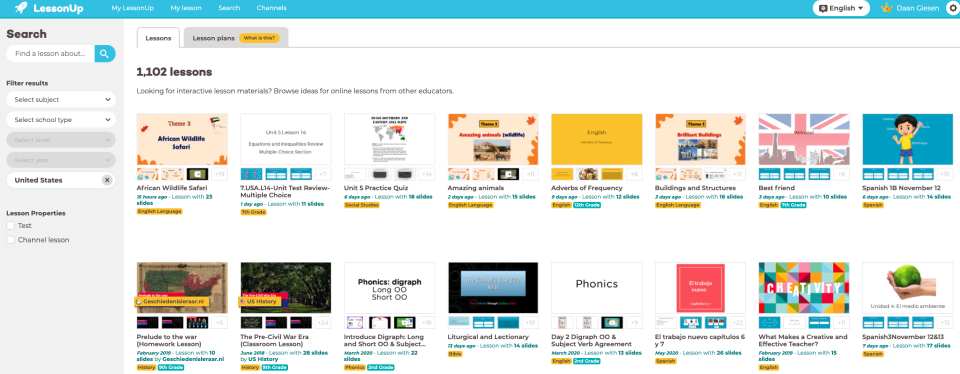Open Daan Giesen account name

tap(917, 9)
